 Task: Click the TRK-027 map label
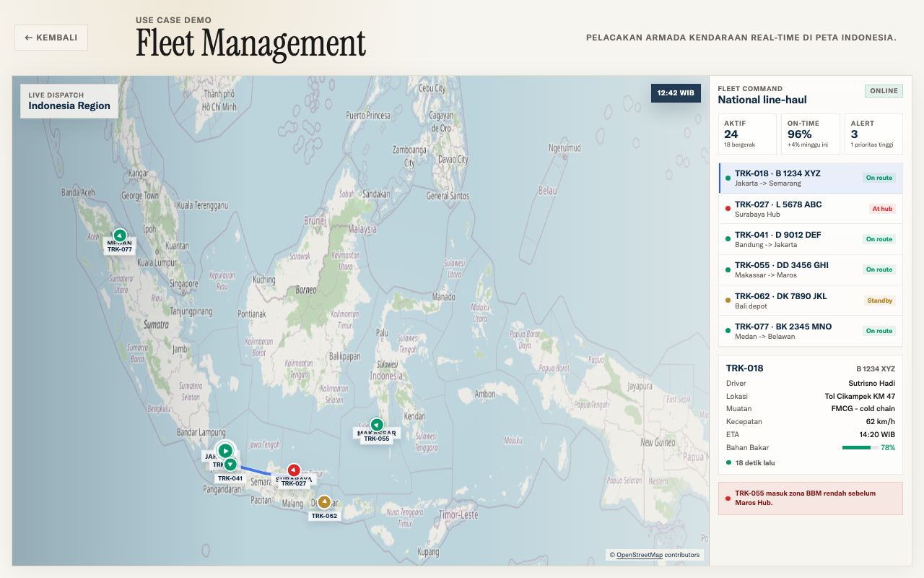[x=294, y=483]
